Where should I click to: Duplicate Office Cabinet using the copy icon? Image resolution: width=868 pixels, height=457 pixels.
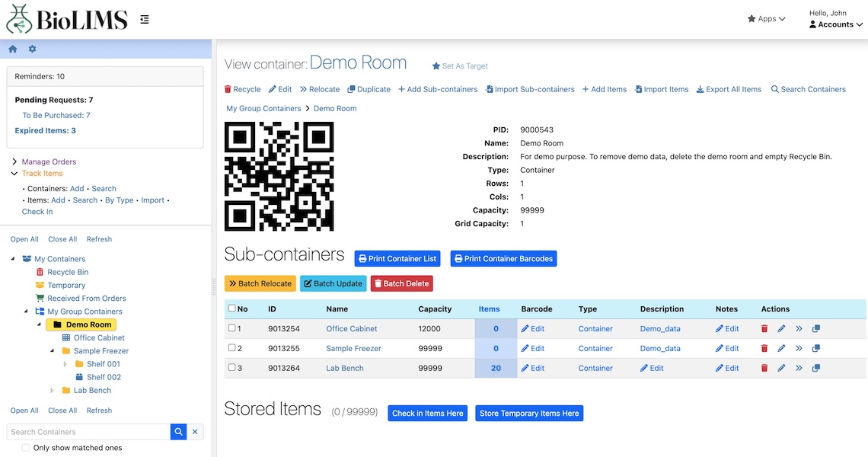816,328
